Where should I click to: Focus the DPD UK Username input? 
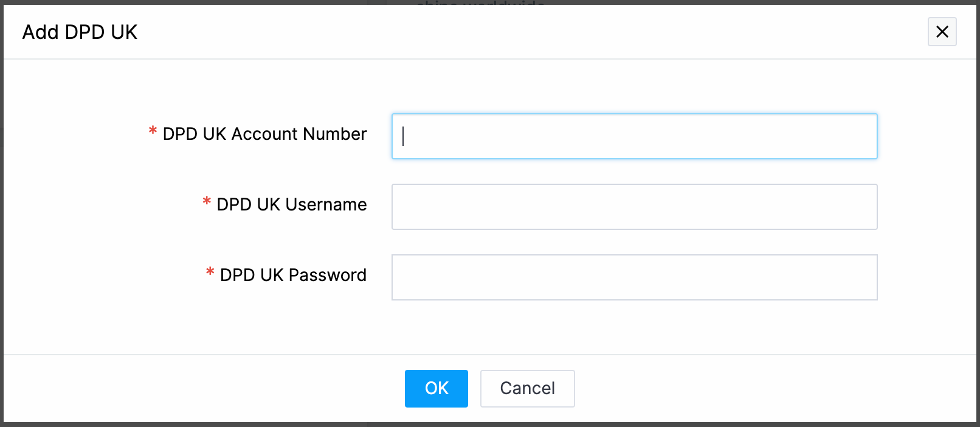pos(634,207)
